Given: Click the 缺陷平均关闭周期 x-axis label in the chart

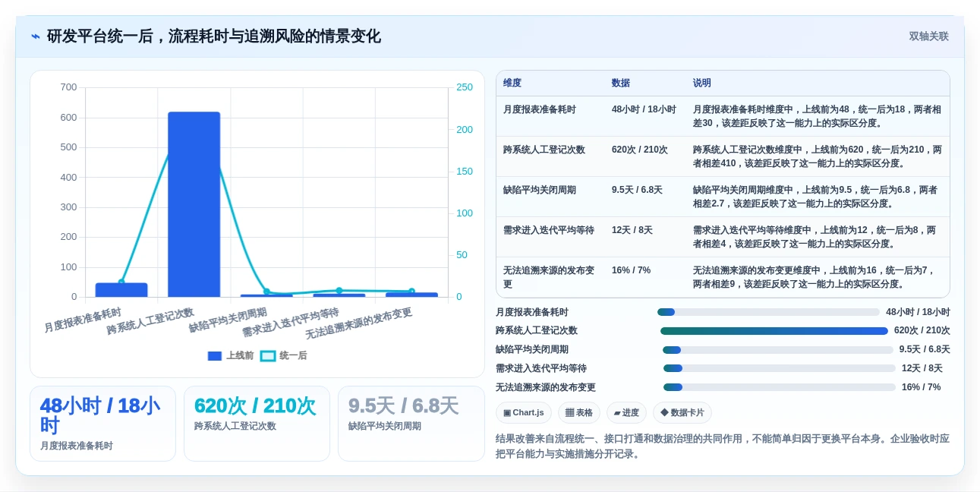Looking at the screenshot, I should coord(228,320).
